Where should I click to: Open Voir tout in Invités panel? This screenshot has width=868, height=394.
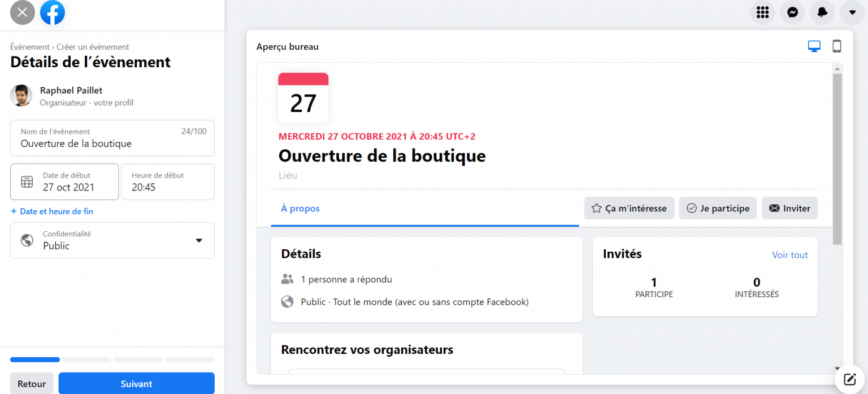tap(789, 254)
